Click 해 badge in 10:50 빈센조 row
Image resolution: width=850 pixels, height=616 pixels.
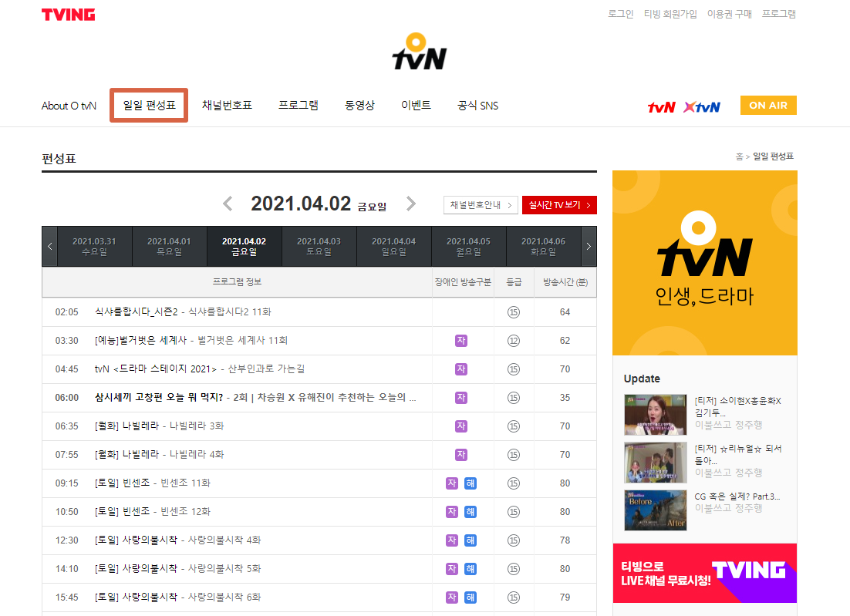click(470, 511)
